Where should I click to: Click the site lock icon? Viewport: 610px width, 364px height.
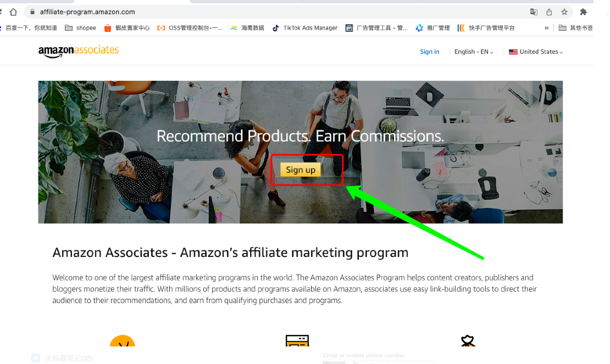(x=32, y=12)
